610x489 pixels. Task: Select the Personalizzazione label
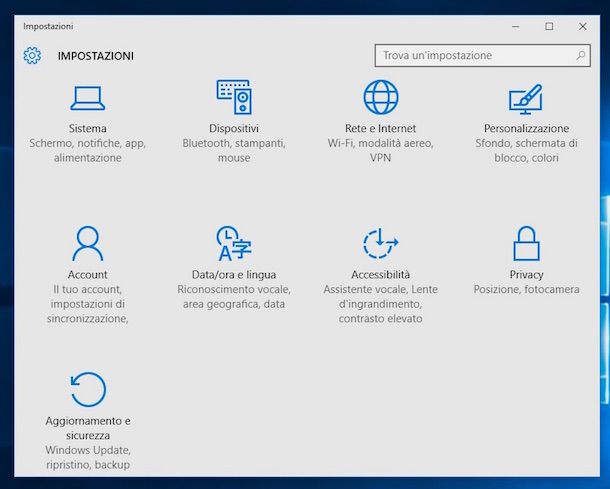coord(526,128)
